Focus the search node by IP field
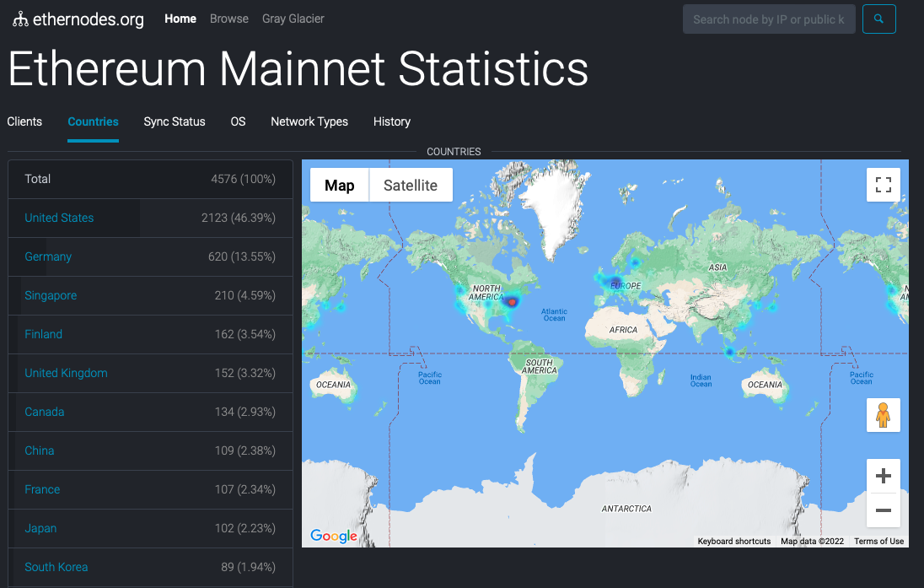Image resolution: width=924 pixels, height=588 pixels. 769,19
